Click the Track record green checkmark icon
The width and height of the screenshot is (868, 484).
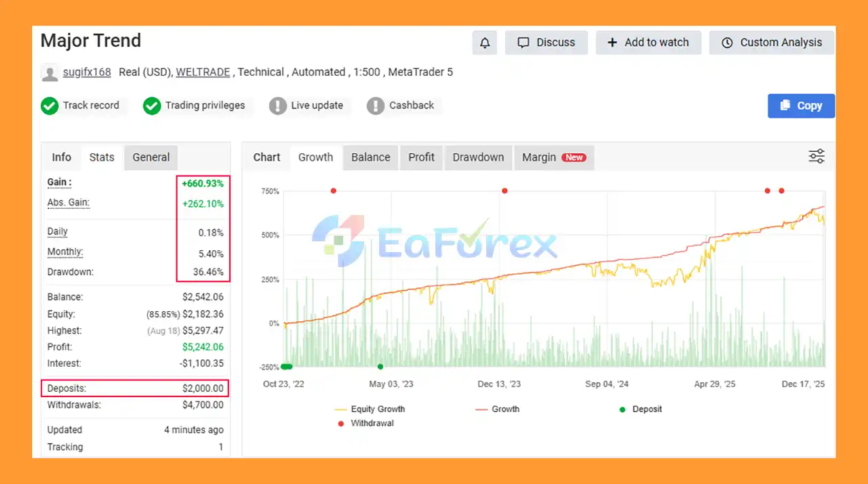pyautogui.click(x=49, y=106)
